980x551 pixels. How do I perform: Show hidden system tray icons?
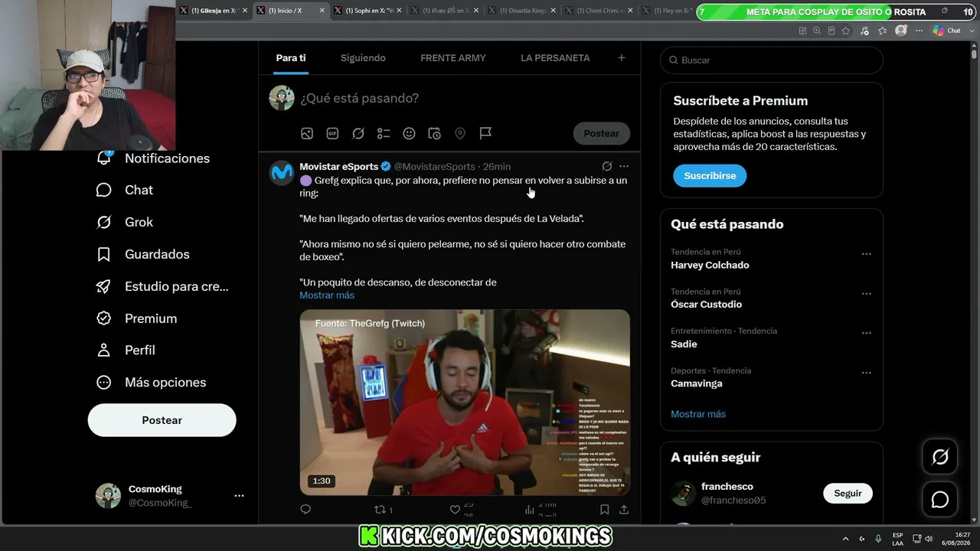(x=845, y=539)
